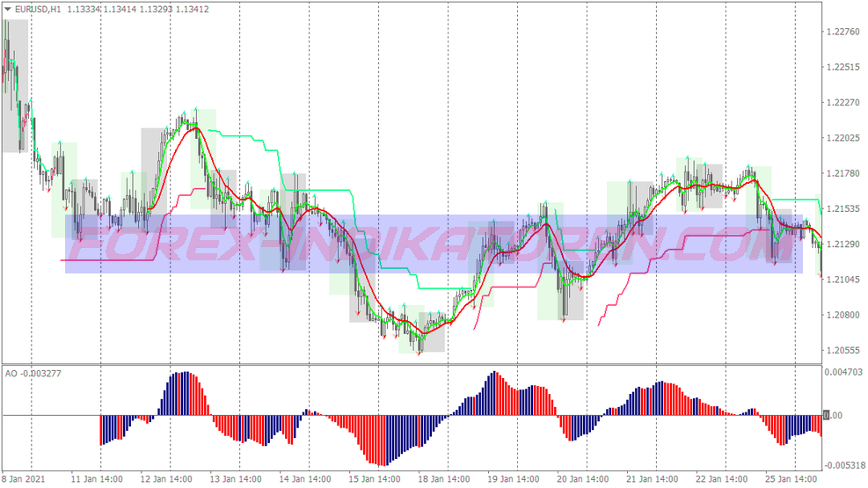Open the chart menu triangle beside EURUSD,H1
Screen dimensions: 868x488
pyautogui.click(x=8, y=10)
